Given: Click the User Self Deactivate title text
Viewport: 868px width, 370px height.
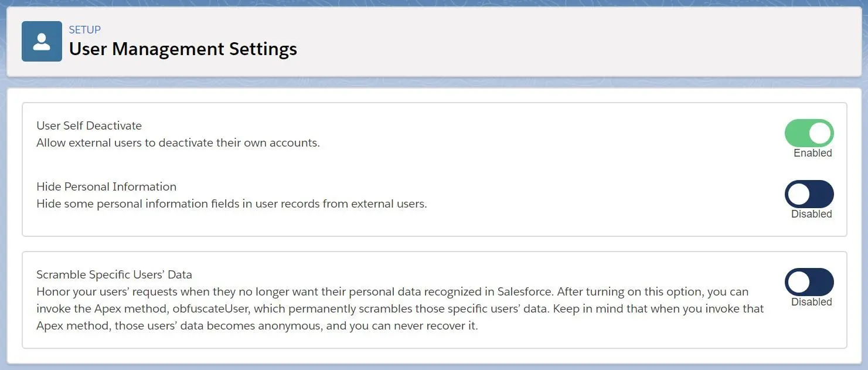Looking at the screenshot, I should [x=89, y=125].
